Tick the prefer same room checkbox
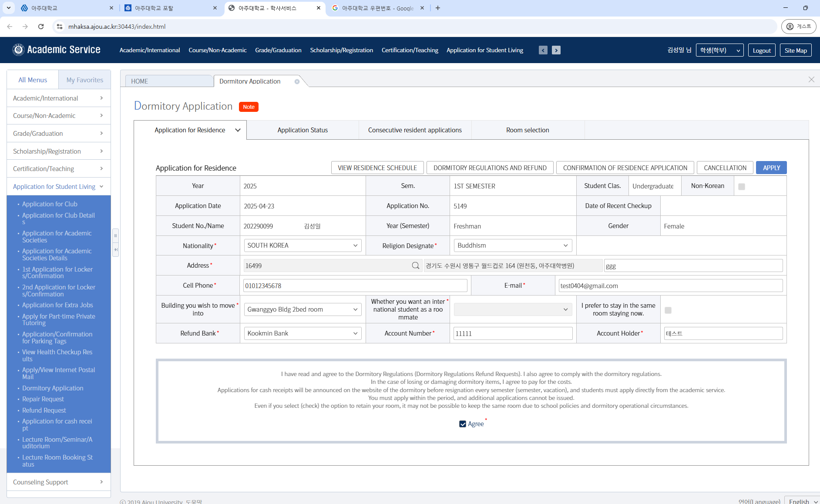 pyautogui.click(x=668, y=310)
